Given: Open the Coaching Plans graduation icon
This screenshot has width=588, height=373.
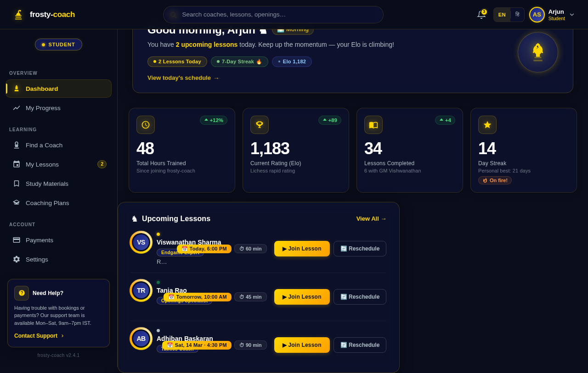Looking at the screenshot, I should [17, 203].
